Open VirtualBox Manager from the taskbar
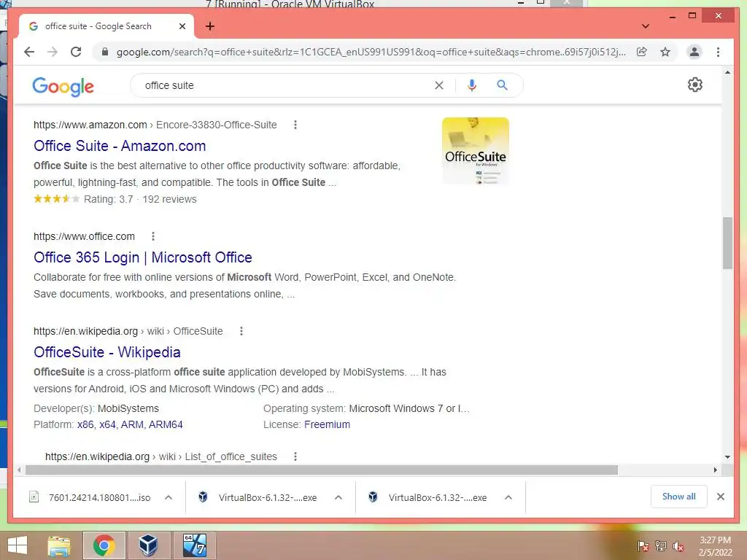 click(x=148, y=545)
